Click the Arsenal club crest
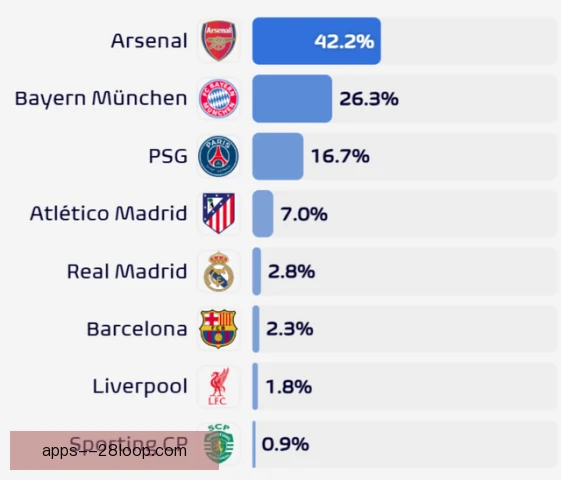The image size is (561, 480). 219,41
